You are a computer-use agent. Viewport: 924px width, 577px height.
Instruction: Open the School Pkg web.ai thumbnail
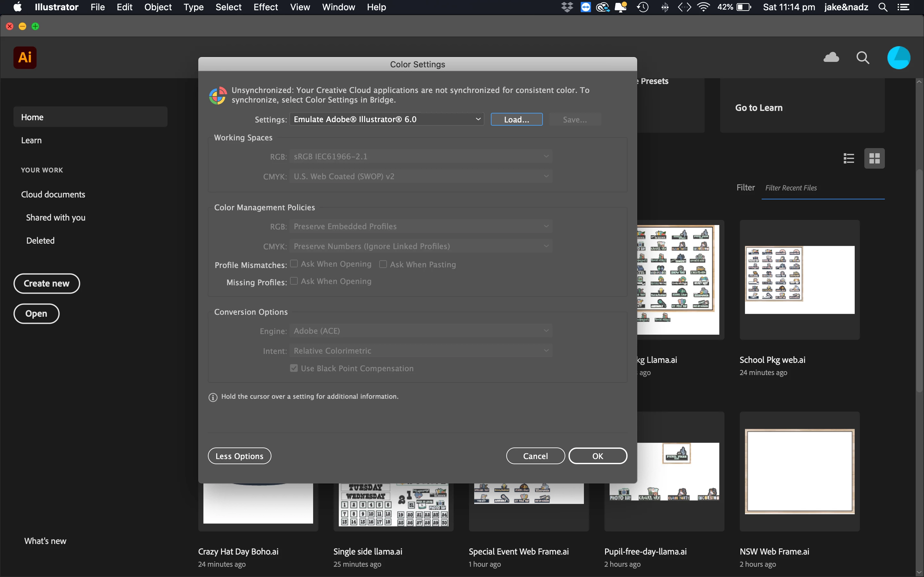(800, 280)
